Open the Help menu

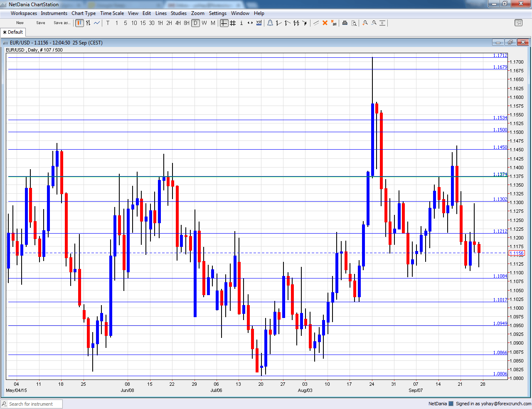259,13
